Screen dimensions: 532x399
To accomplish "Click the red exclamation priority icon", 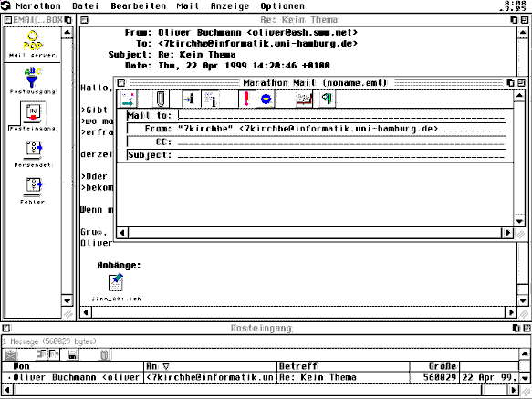I will [x=246, y=99].
